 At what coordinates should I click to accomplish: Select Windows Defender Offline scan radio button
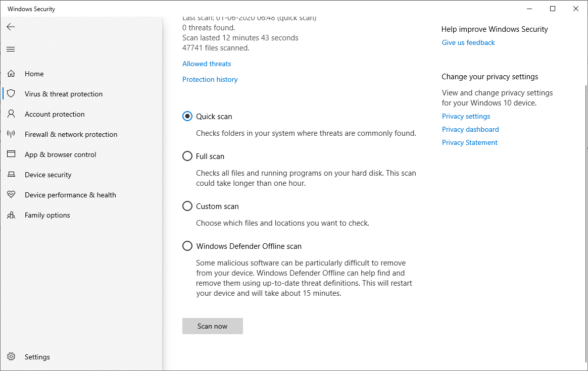(187, 246)
